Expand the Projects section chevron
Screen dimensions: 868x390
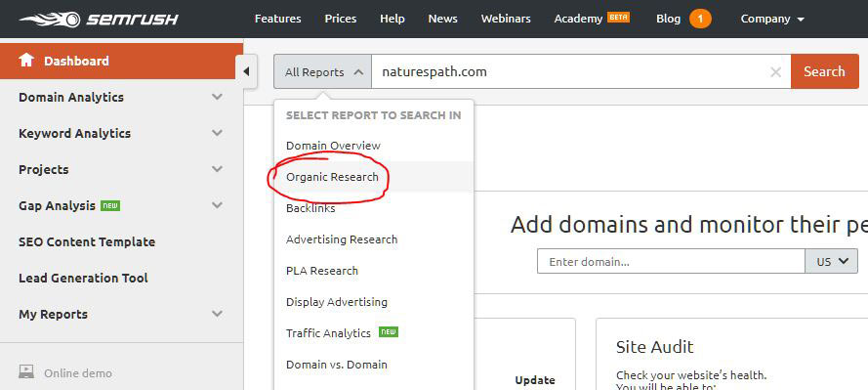pos(217,169)
